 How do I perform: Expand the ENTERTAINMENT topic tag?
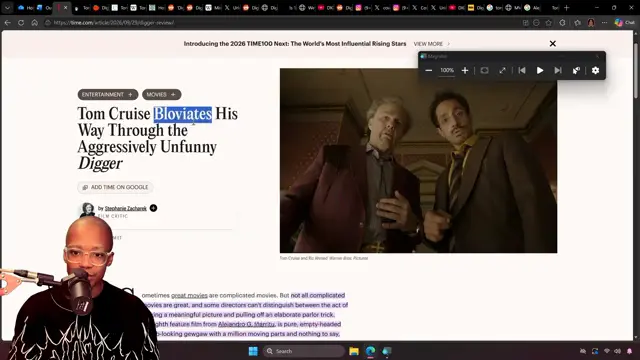tap(108, 95)
